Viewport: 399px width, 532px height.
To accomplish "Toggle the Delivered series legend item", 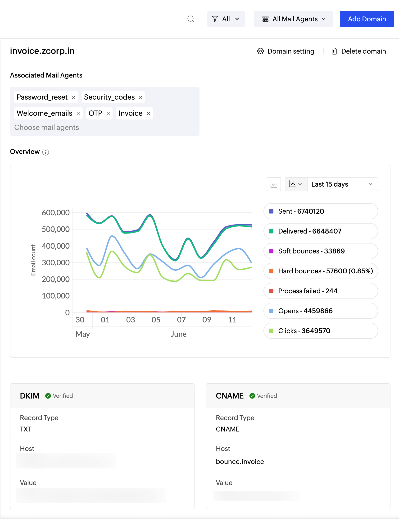I will pos(320,231).
